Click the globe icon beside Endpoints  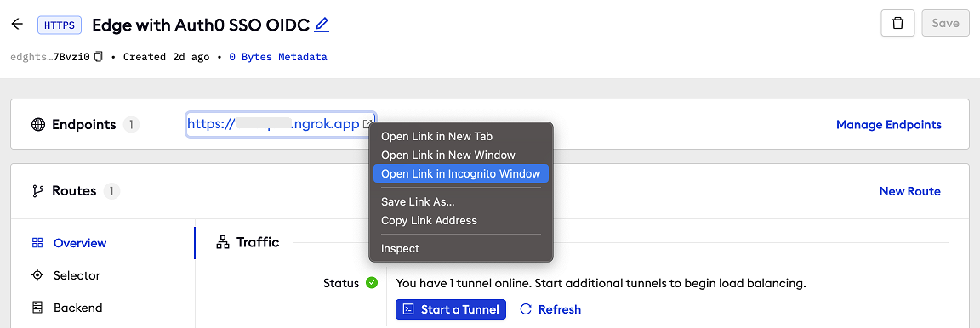coord(38,124)
